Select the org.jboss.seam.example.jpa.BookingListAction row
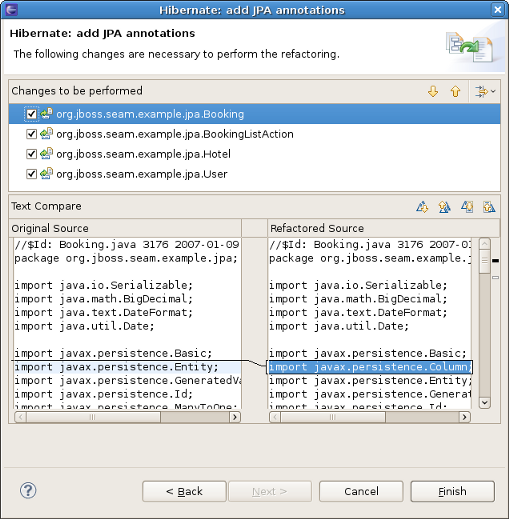The image size is (509, 519). tap(254, 134)
